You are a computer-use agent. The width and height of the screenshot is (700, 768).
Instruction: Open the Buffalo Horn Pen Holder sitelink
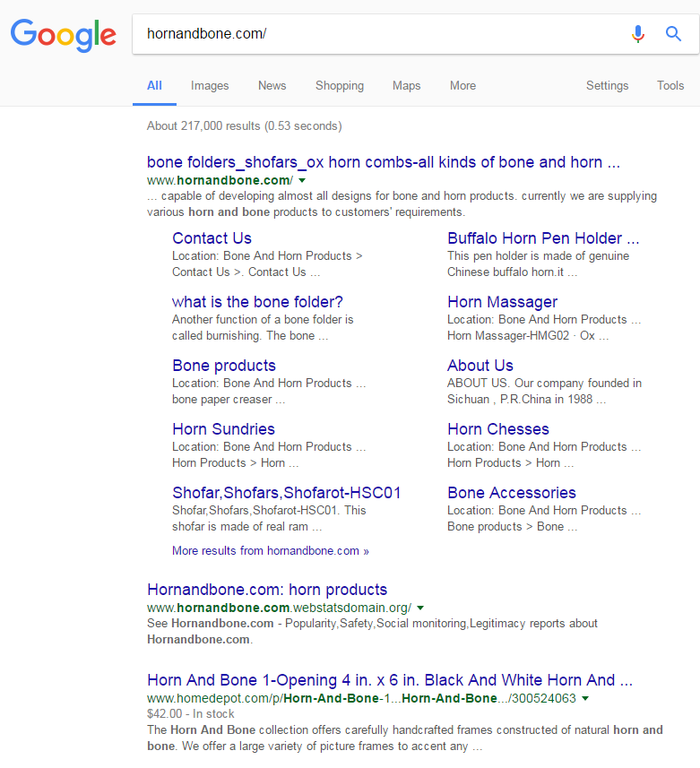tap(543, 238)
